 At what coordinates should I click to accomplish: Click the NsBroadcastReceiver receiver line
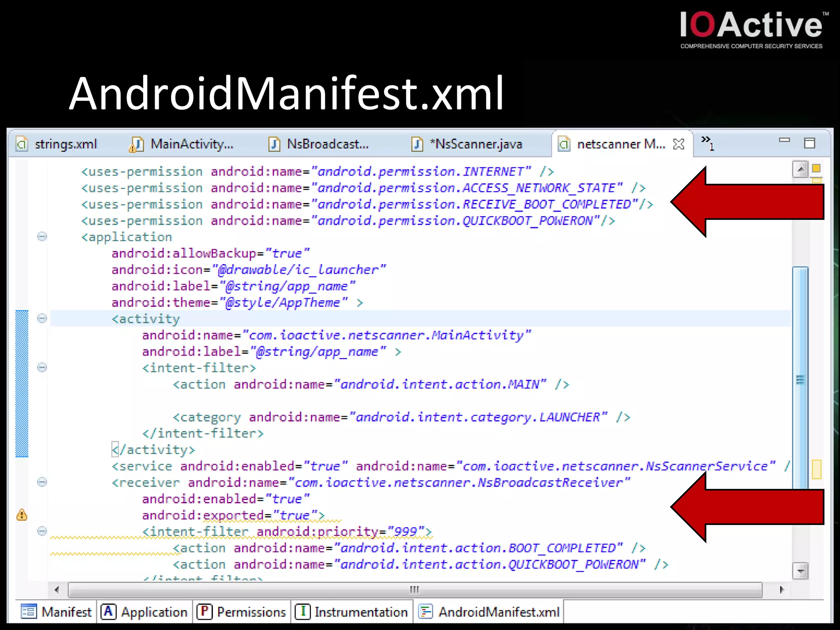coord(371,483)
